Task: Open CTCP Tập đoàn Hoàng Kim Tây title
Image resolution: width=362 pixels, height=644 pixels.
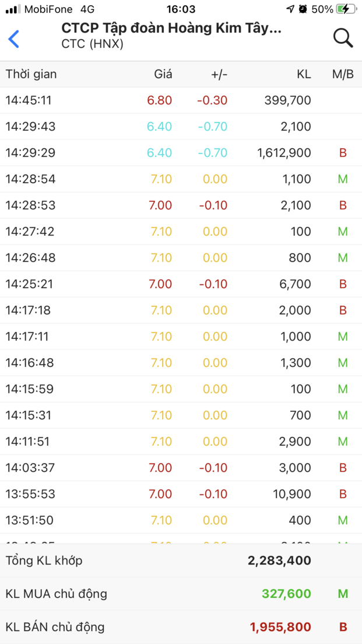Action: 171,29
